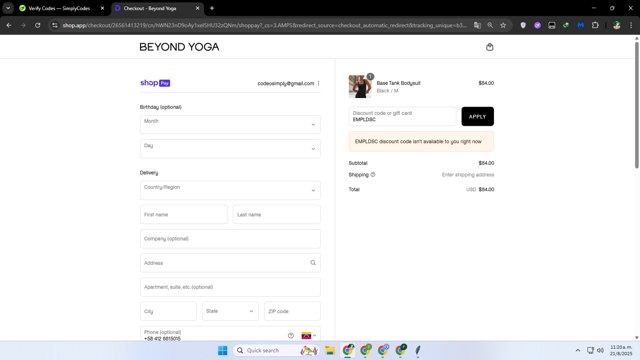
Task: Switch to Verify Codes SimplyCodes tab
Action: point(59,8)
